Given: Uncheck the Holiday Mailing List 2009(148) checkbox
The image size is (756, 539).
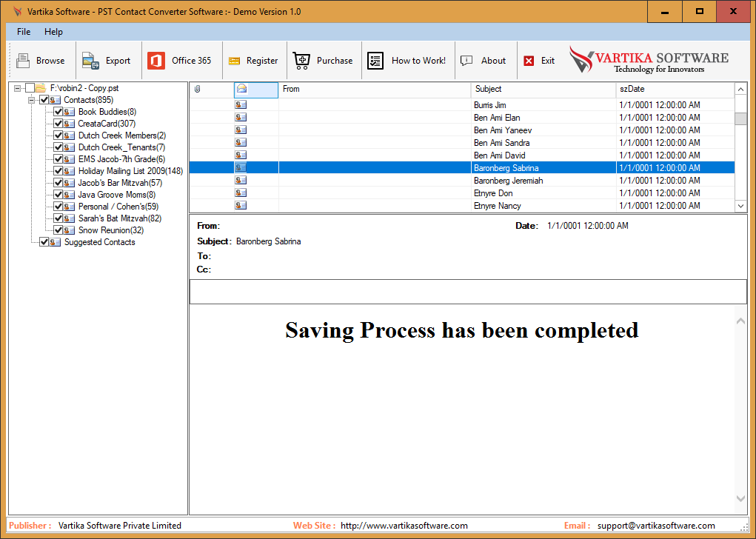Looking at the screenshot, I should pos(58,171).
